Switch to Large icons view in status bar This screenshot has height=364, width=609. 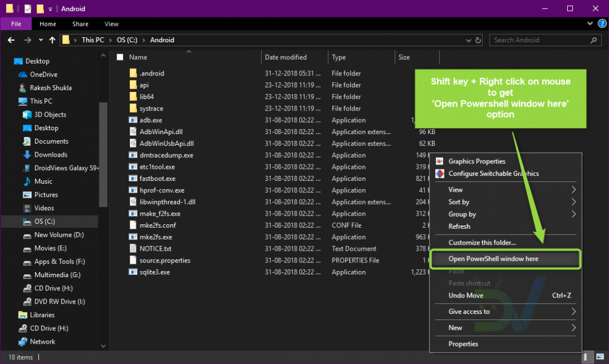click(x=600, y=357)
